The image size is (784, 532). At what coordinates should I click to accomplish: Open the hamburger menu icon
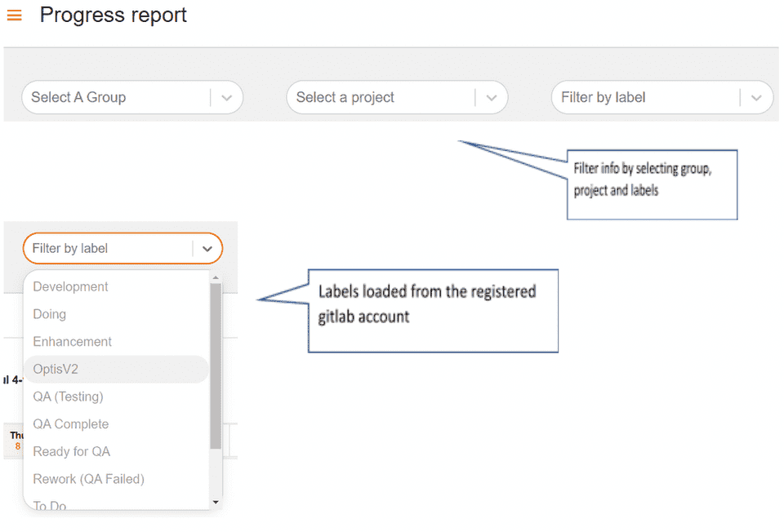pyautogui.click(x=14, y=16)
